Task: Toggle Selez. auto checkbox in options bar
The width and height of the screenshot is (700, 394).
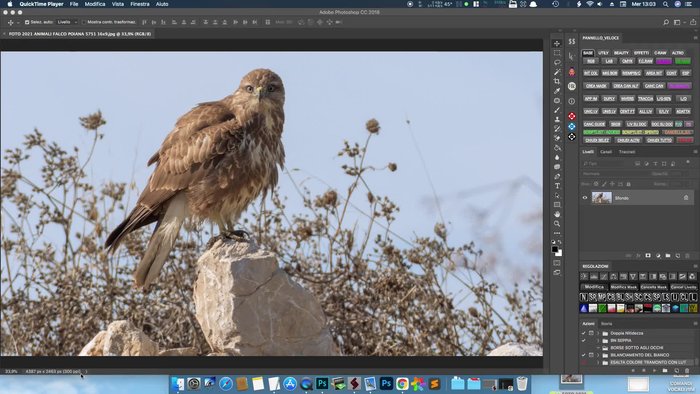Action: coord(27,22)
